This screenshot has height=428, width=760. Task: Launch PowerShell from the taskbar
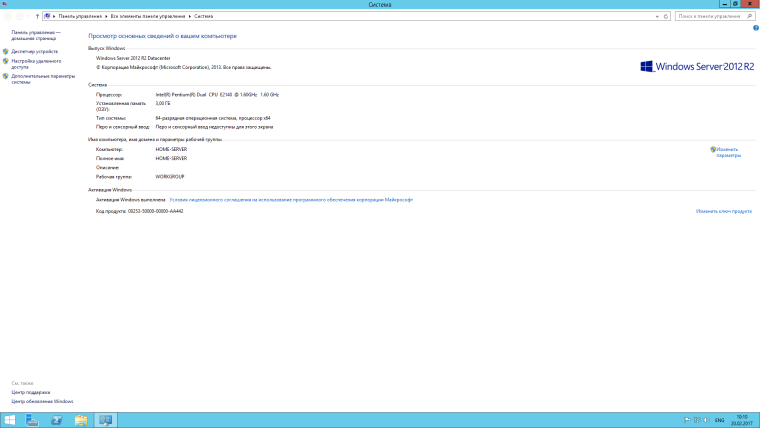[57, 419]
